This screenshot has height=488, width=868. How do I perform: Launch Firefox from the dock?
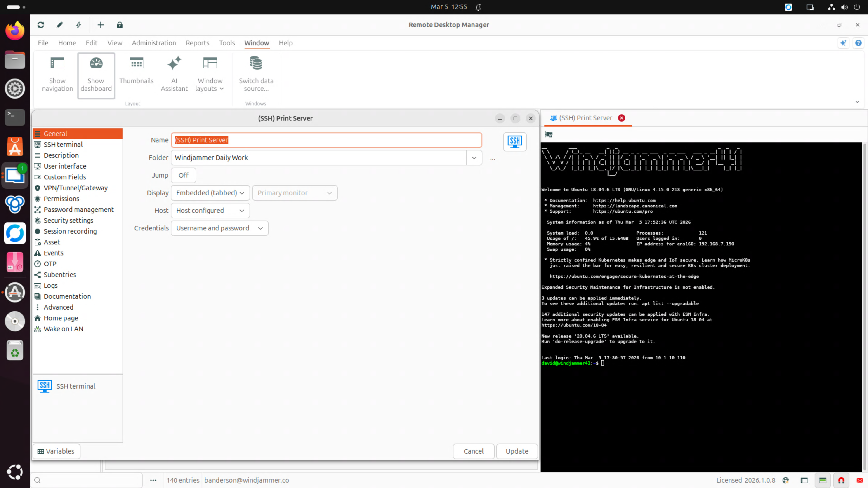[15, 30]
